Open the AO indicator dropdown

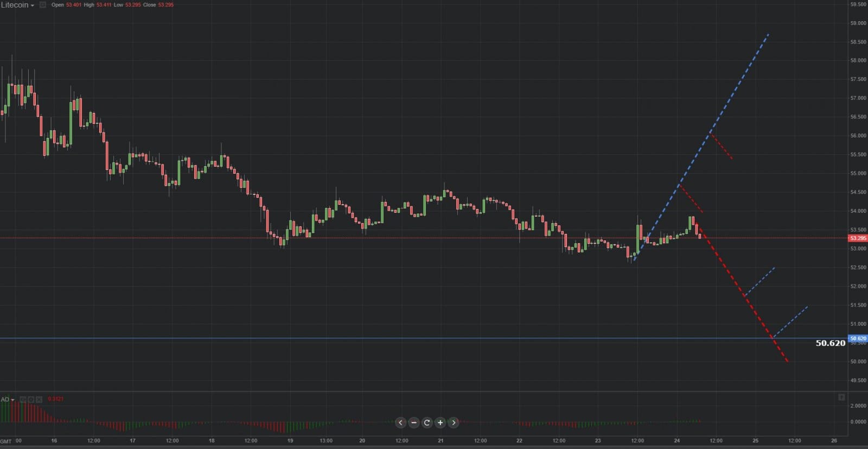[x=8, y=400]
